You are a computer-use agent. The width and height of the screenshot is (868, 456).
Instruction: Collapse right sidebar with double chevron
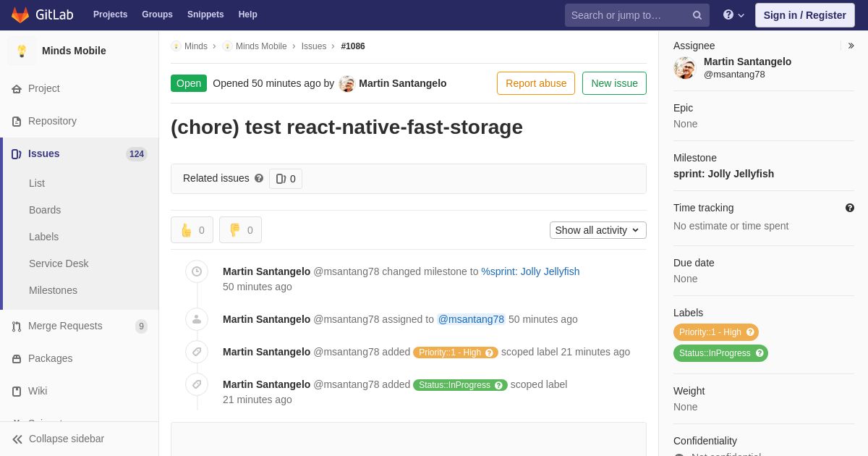coord(851,46)
